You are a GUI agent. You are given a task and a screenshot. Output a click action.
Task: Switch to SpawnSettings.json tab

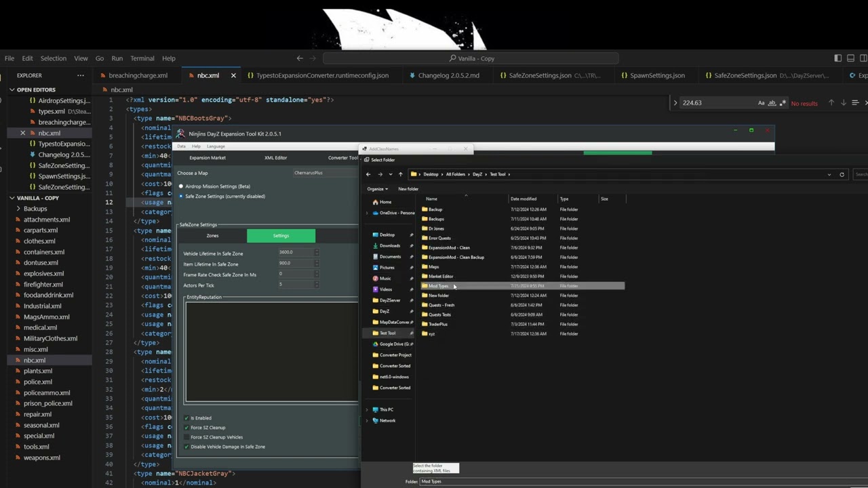tap(656, 75)
